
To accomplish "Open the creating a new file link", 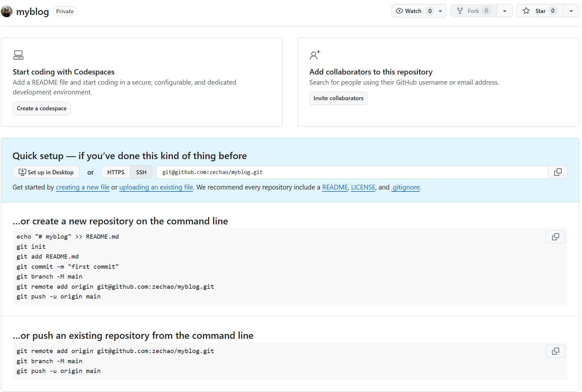I will point(82,187).
